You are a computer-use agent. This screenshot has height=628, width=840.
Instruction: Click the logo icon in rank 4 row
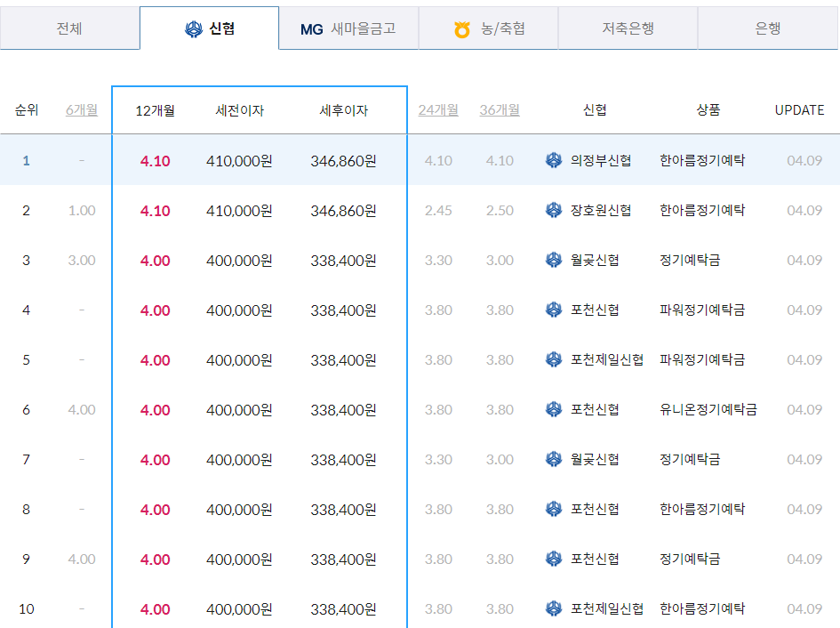click(554, 310)
